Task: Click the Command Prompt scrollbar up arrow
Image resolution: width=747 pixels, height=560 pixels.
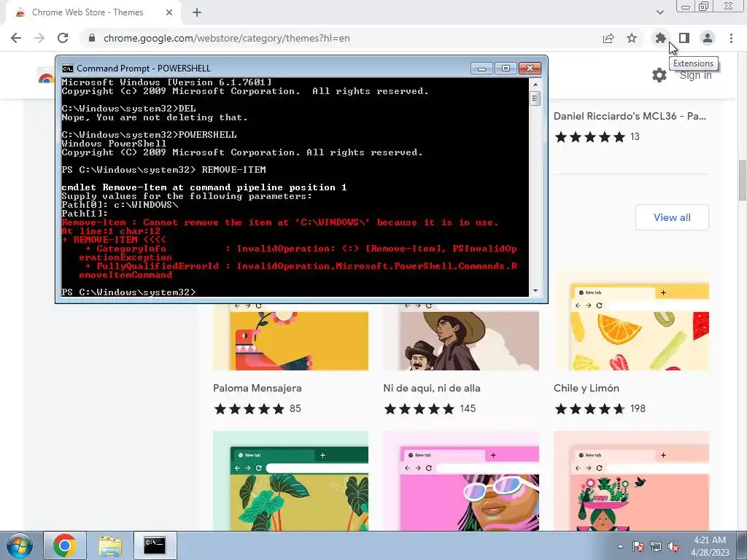Action: [535, 85]
